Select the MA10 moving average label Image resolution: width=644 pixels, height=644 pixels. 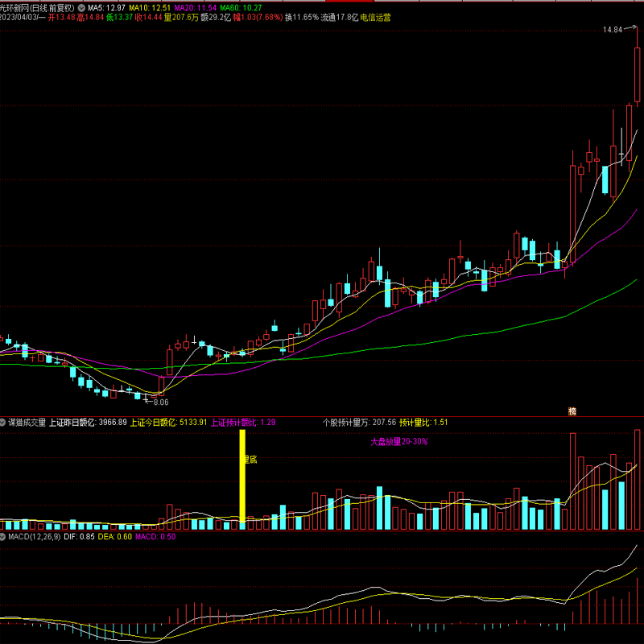tap(145, 7)
